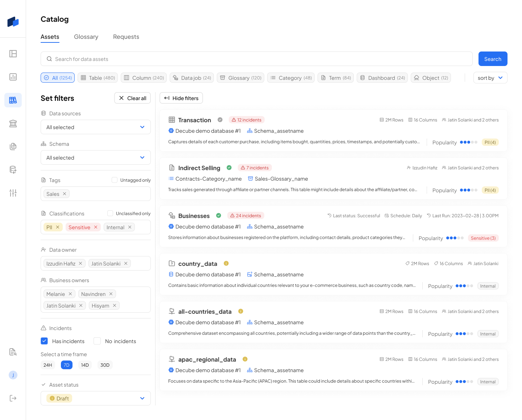Click the Tags input box
Viewport: 522px width, 420px height.
pyautogui.click(x=96, y=194)
